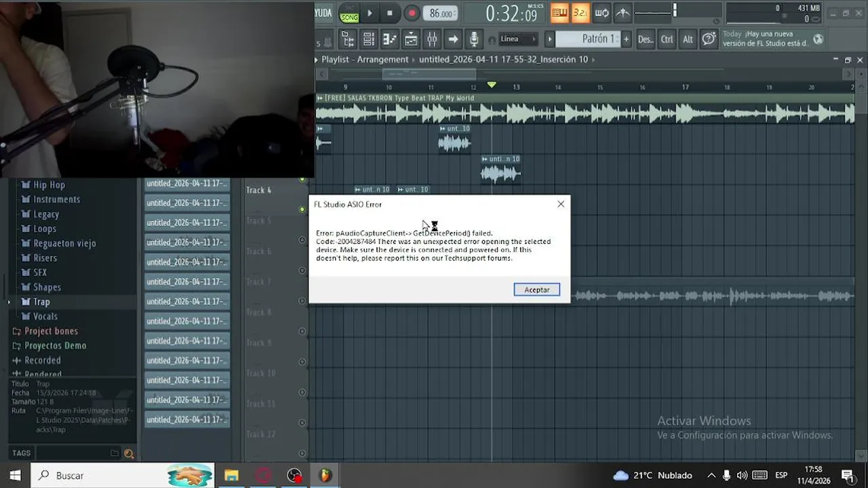The width and height of the screenshot is (868, 488).
Task: Open File Explorer from the taskbar
Action: [231, 475]
